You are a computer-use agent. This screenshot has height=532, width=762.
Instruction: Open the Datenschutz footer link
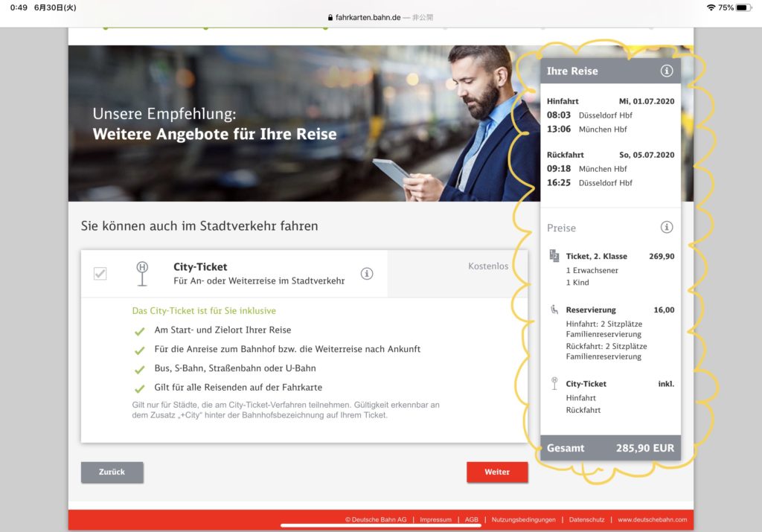click(x=586, y=520)
